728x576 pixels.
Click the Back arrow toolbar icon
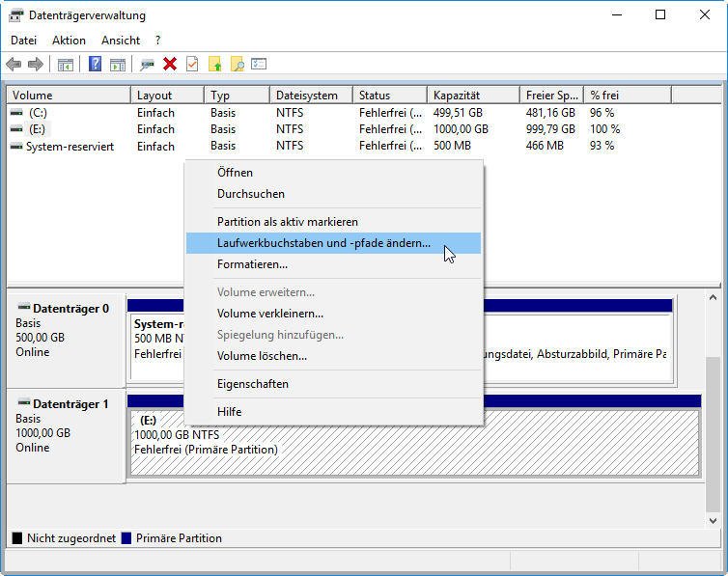pos(14,64)
